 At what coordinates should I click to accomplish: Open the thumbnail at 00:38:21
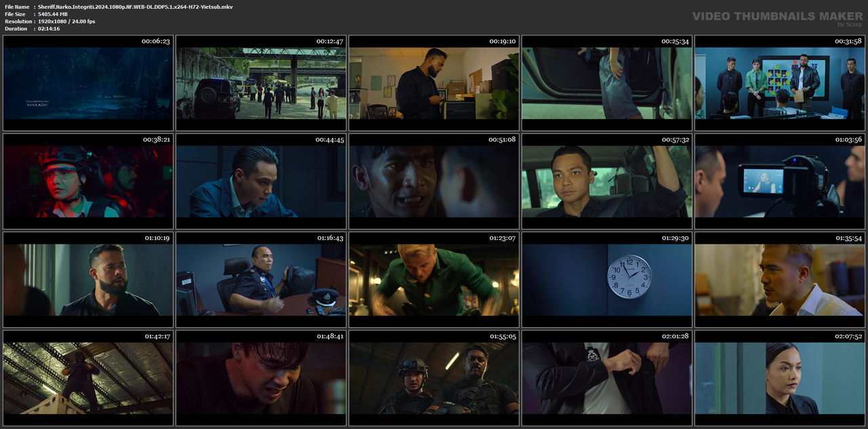click(88, 182)
